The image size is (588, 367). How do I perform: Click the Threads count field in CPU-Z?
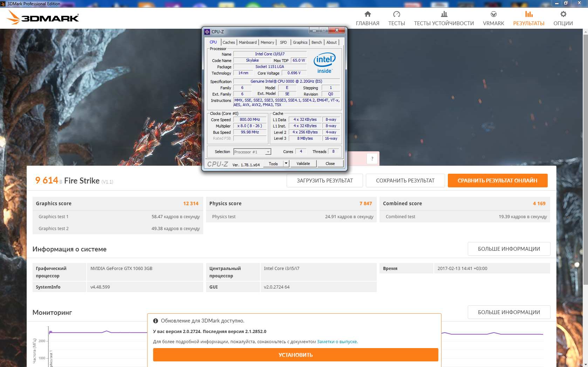pos(333,152)
